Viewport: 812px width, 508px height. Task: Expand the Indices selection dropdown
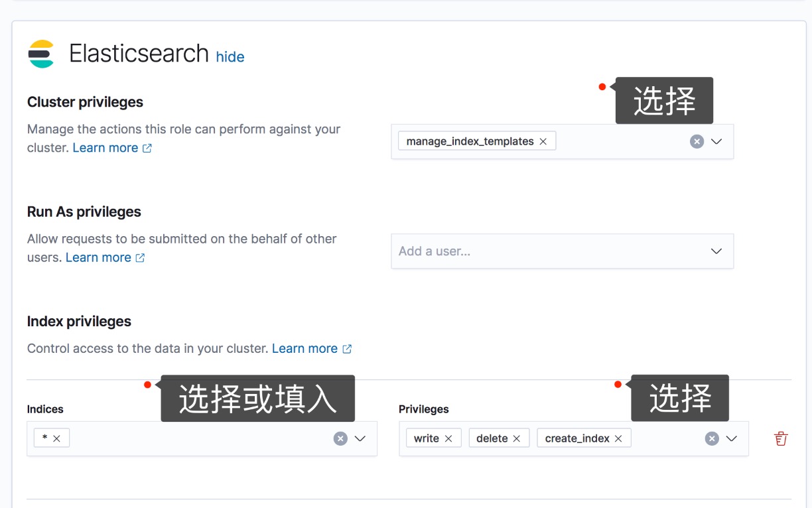(360, 438)
